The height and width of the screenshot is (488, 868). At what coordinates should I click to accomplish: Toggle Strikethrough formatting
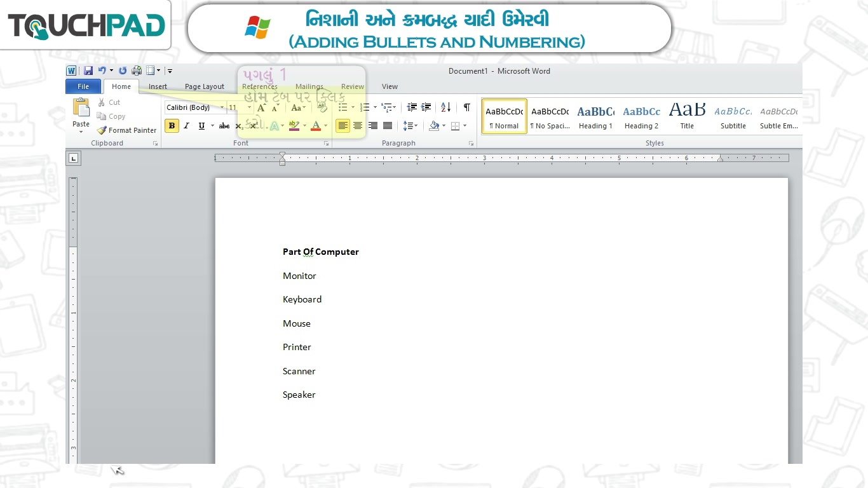pyautogui.click(x=224, y=126)
